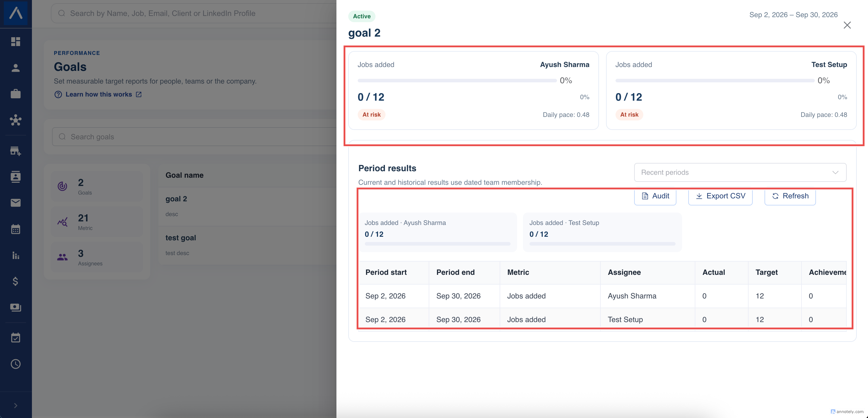Open the jobs briefcase icon in sidebar
This screenshot has height=418, width=868.
(15, 94)
